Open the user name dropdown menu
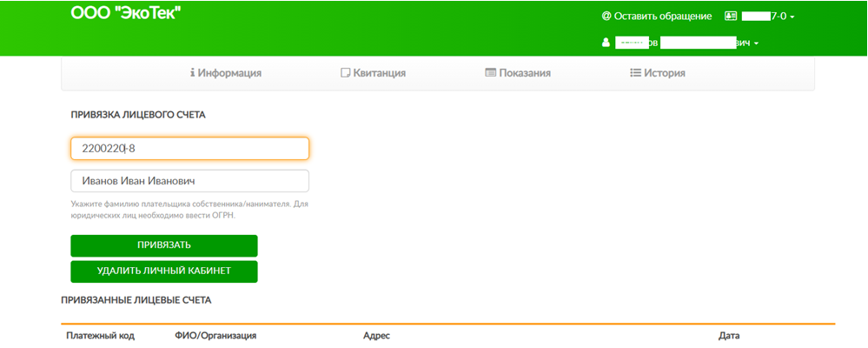The height and width of the screenshot is (348, 868). (x=757, y=43)
